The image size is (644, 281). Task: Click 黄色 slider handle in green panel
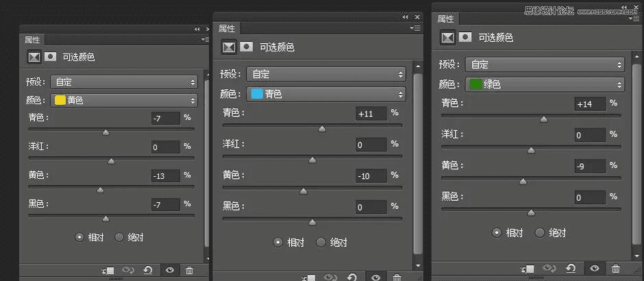tap(523, 182)
